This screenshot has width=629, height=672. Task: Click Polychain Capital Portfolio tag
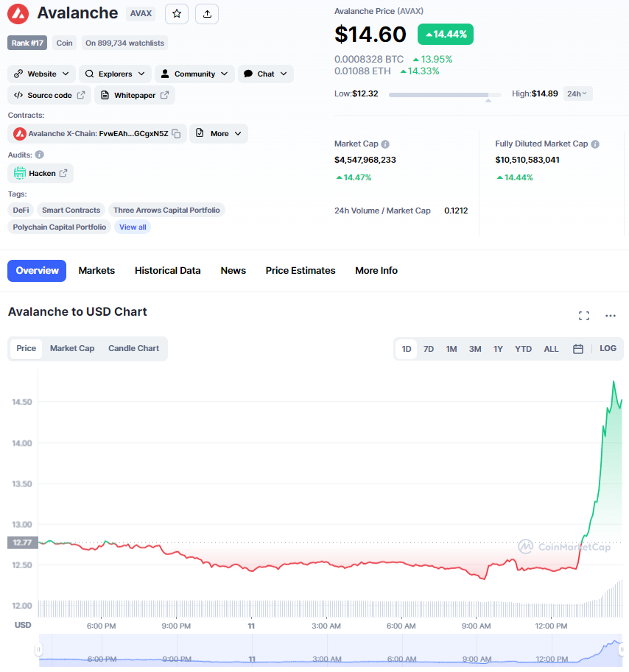click(x=60, y=227)
